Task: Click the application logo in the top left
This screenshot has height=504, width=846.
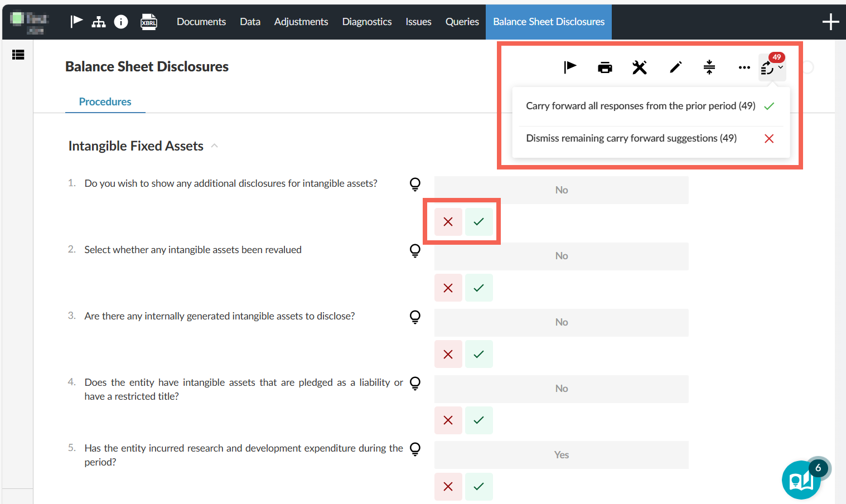Action: point(30,22)
